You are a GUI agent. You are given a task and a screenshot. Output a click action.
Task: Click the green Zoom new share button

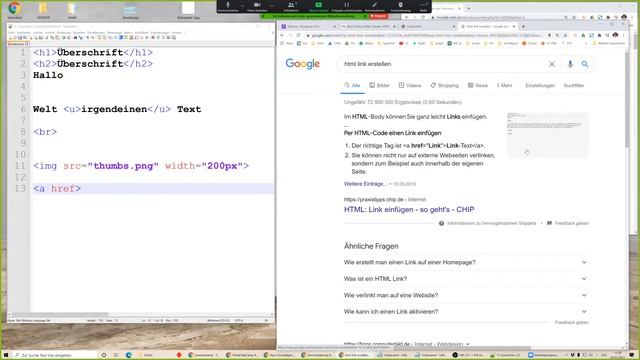tap(318, 6)
